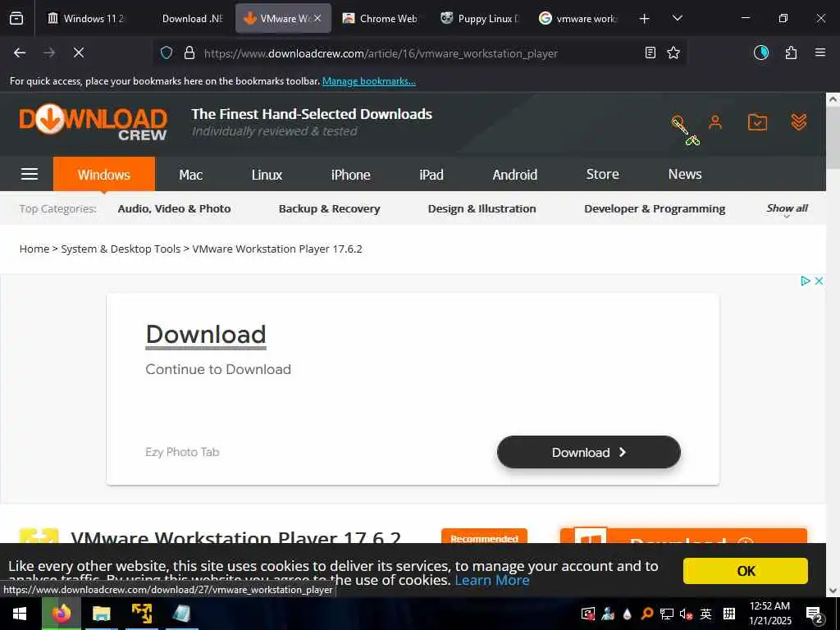The image size is (840, 630).
Task: Stop loading the current page
Action: (x=78, y=52)
